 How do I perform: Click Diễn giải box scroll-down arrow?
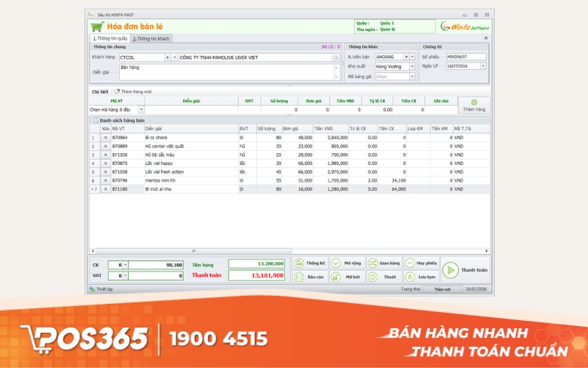[337, 77]
